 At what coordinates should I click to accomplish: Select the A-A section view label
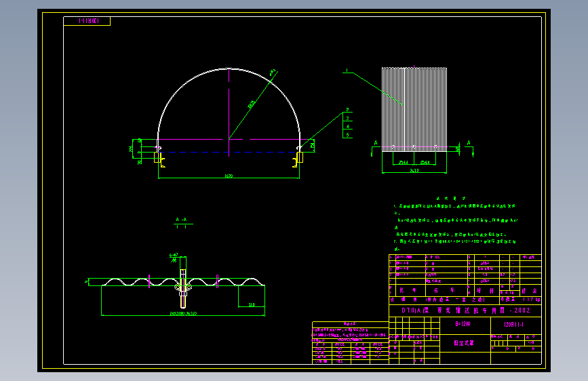tap(182, 220)
